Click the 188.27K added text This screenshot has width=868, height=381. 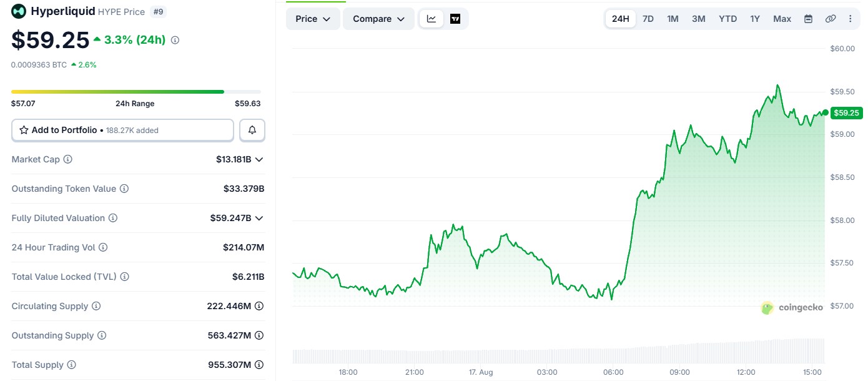pos(132,131)
